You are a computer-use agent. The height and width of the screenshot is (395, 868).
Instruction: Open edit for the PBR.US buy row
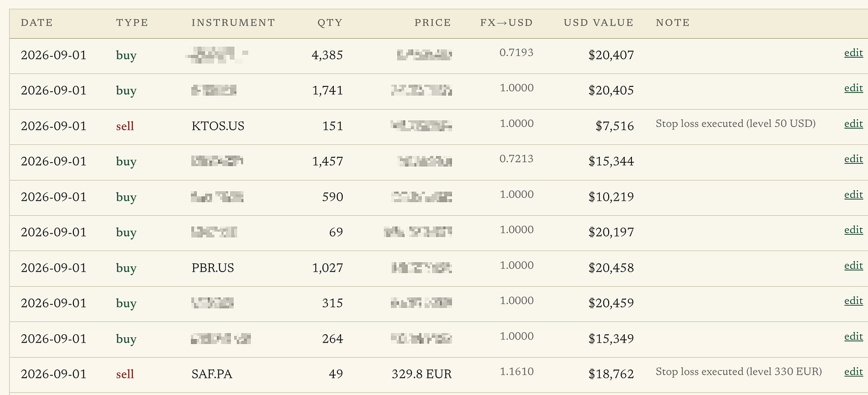(x=853, y=265)
